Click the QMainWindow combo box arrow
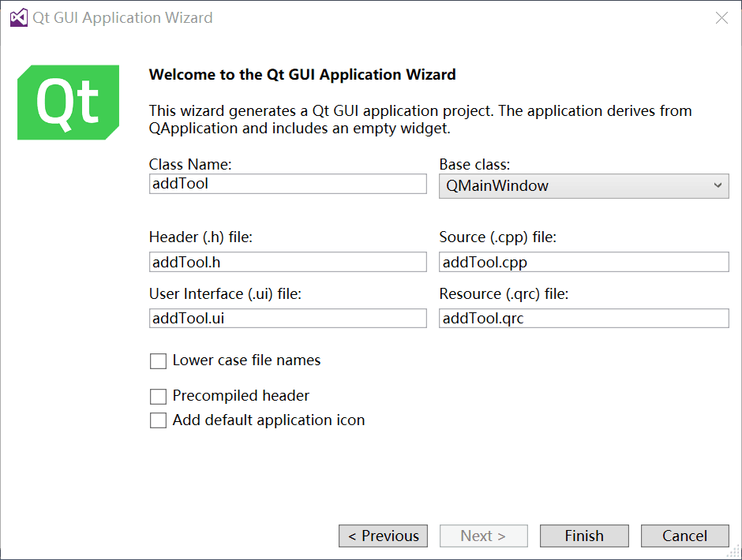The image size is (742, 560). pos(717,186)
